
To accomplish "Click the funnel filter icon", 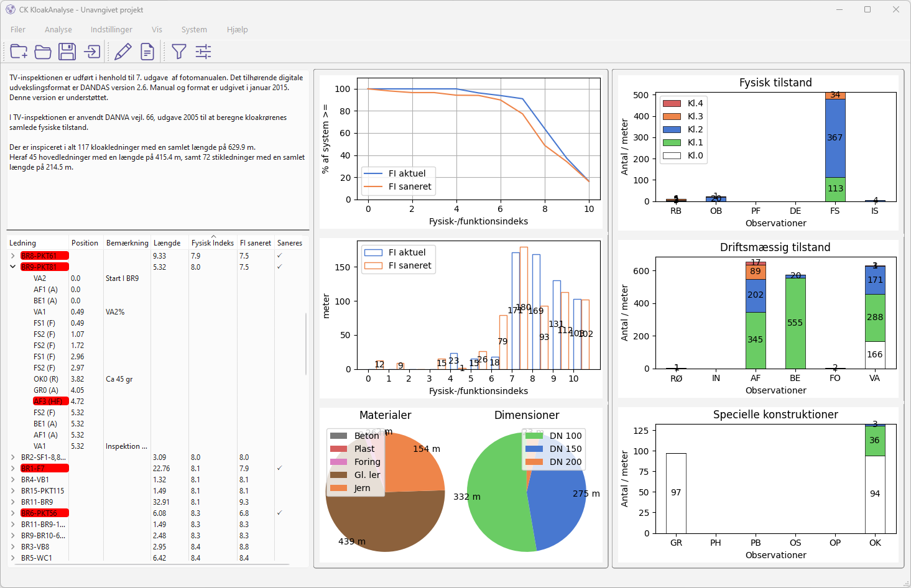I will (179, 52).
